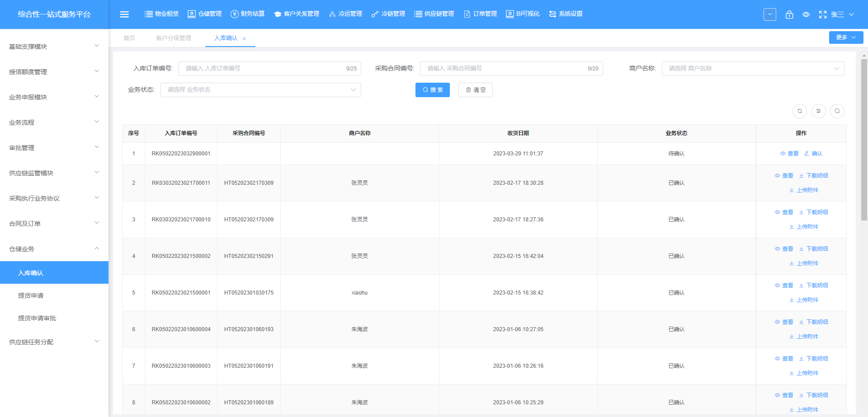Open 冷链管理 top menu
This screenshot has width=868, height=417.
388,14
